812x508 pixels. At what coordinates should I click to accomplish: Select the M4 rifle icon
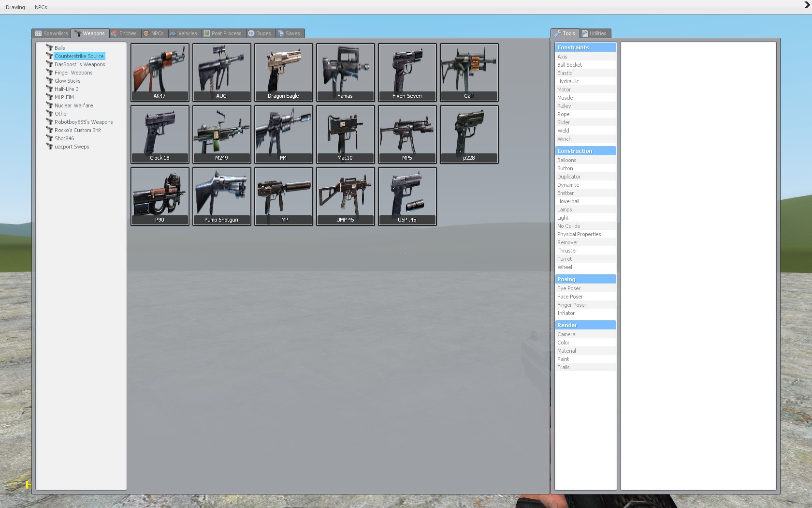point(283,134)
